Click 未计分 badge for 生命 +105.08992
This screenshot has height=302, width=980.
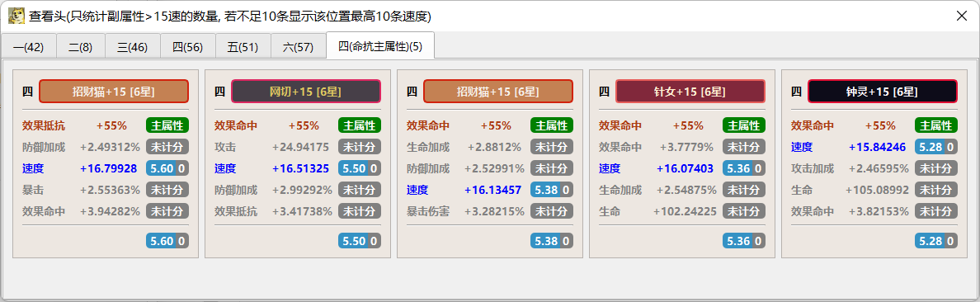(x=936, y=190)
